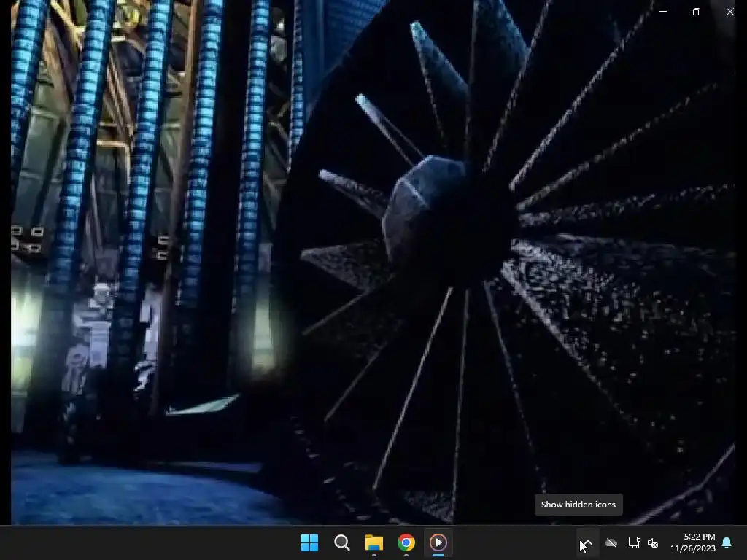Click the muted volume tray icon

click(653, 542)
